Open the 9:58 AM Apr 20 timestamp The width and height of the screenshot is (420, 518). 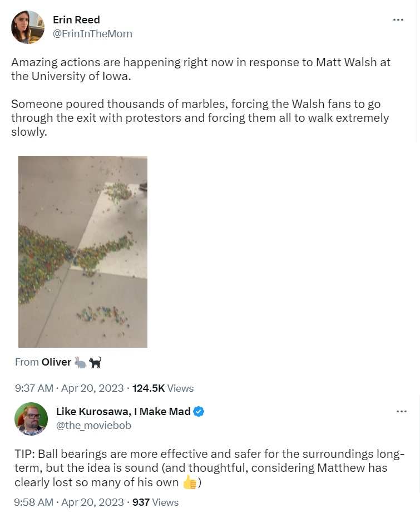coord(69,502)
